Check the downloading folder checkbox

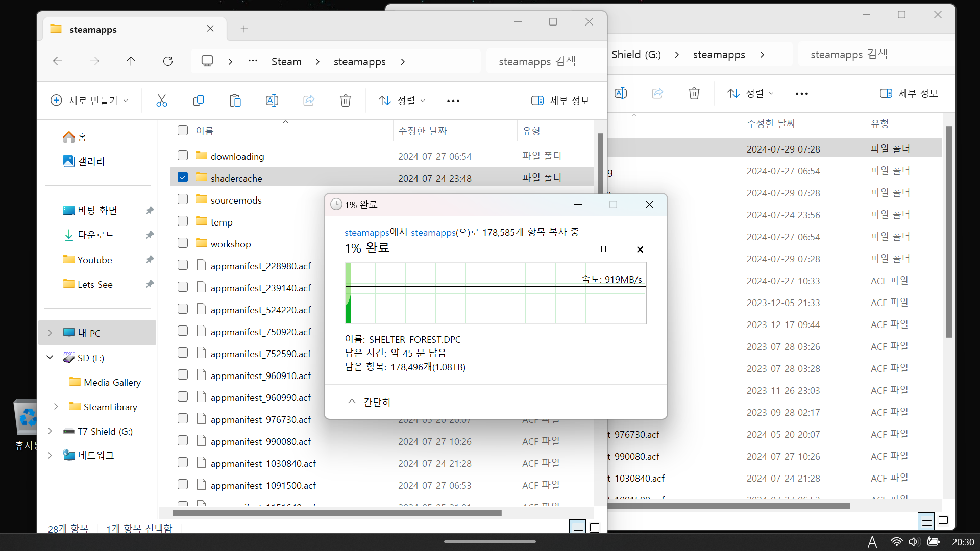[x=183, y=155]
